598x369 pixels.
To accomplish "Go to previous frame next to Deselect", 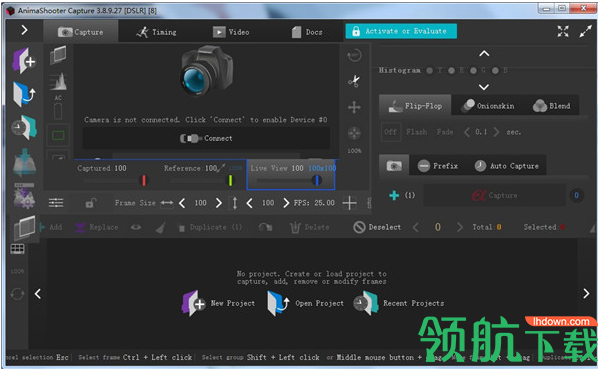I will [416, 227].
